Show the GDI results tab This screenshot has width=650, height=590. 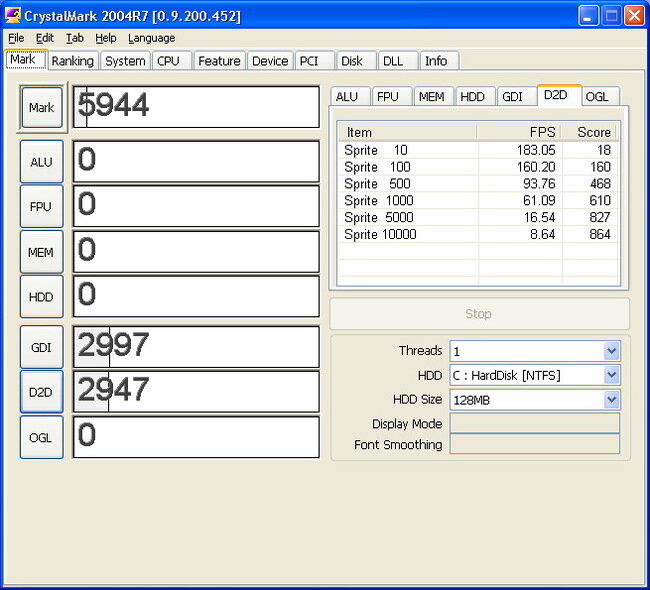coord(516,96)
